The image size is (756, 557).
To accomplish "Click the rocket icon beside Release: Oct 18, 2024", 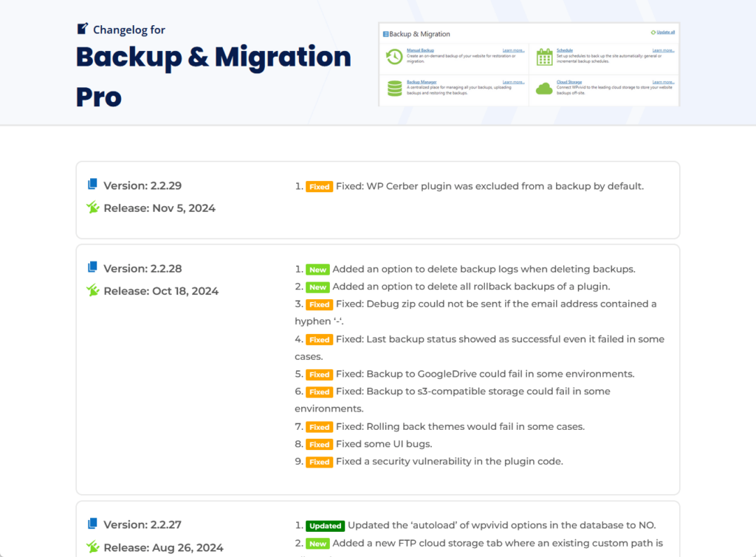I will point(92,290).
